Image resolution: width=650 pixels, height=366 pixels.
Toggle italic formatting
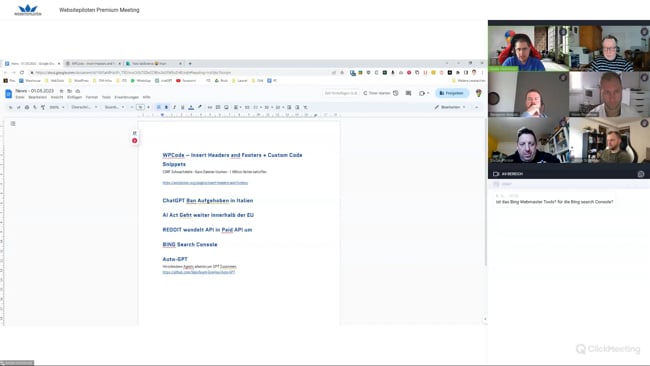pos(175,107)
